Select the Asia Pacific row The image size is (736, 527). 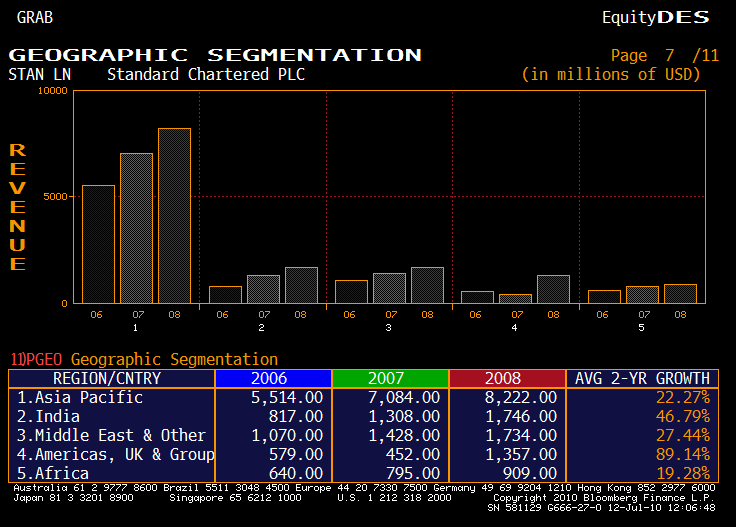point(81,397)
